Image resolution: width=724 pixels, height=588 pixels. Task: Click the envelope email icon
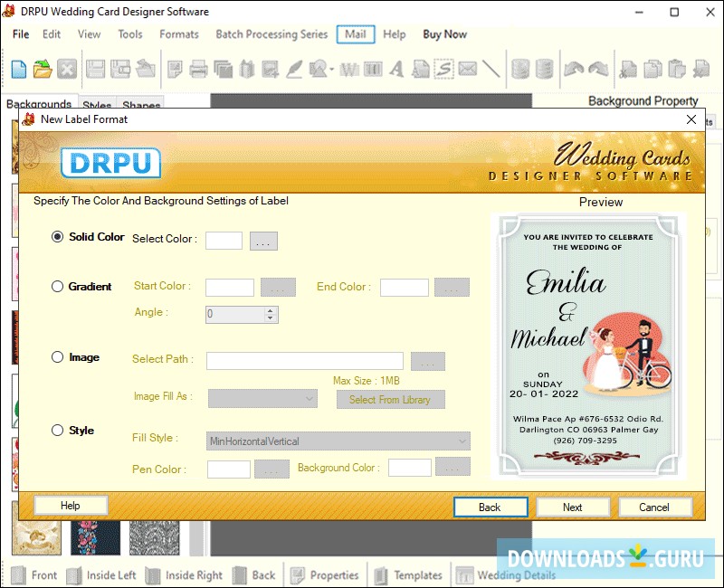(466, 69)
